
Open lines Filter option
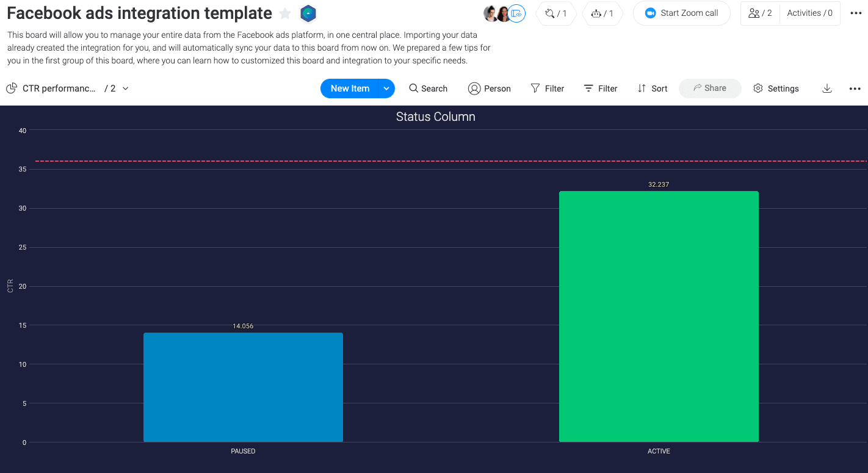pyautogui.click(x=601, y=88)
